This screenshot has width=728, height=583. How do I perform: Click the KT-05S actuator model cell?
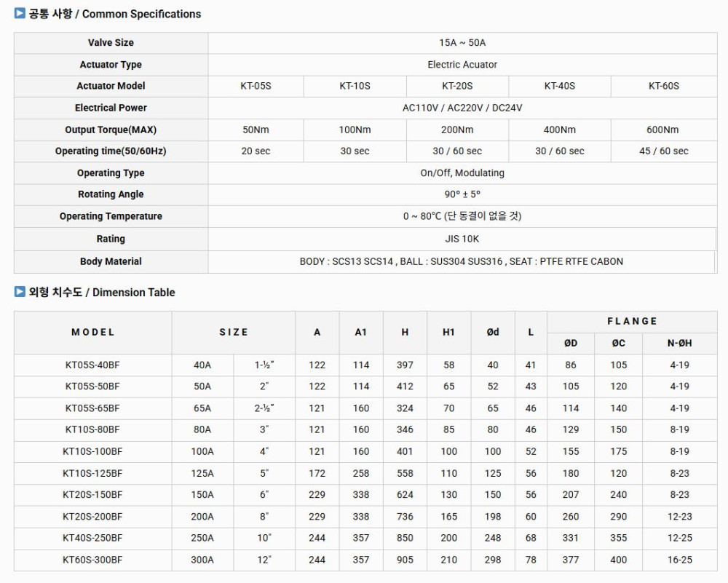(x=256, y=86)
